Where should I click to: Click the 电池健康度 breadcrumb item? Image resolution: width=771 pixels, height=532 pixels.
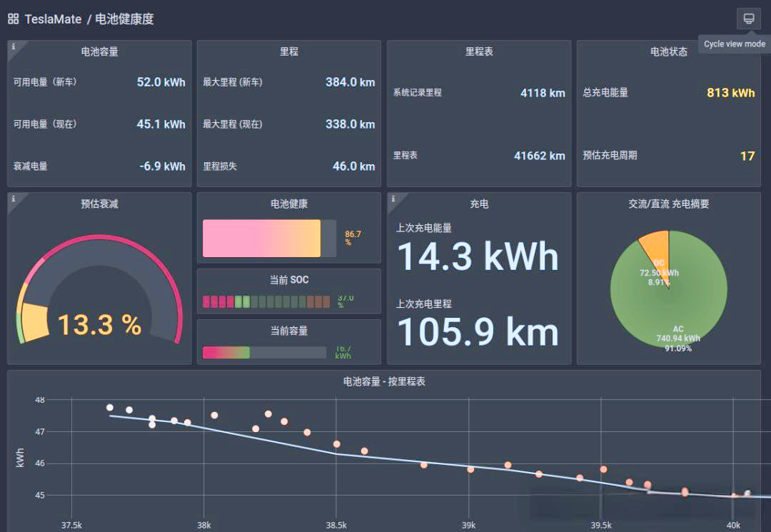[x=124, y=19]
